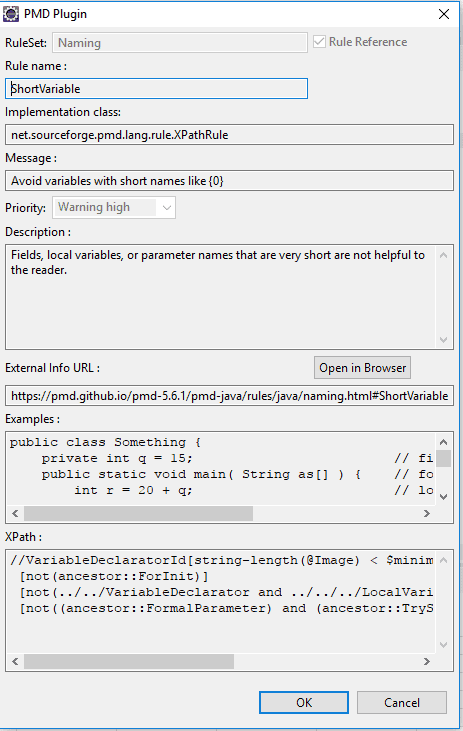Click the Examples scroll right arrow

(427, 513)
